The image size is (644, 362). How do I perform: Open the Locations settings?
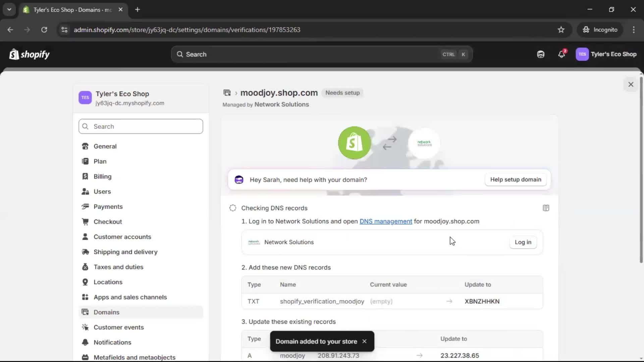click(108, 282)
